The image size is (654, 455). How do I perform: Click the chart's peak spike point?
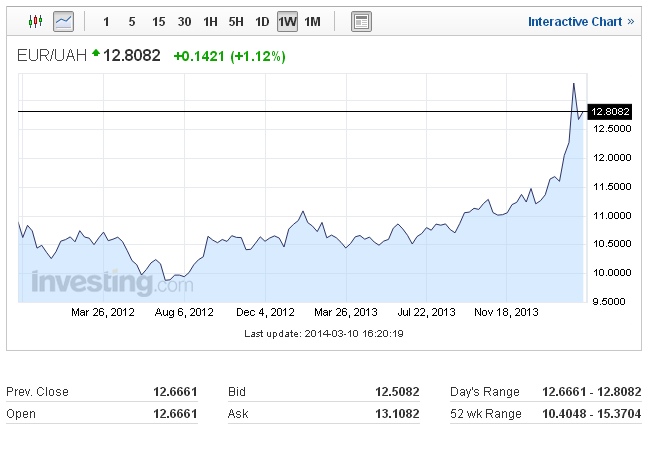[574, 84]
